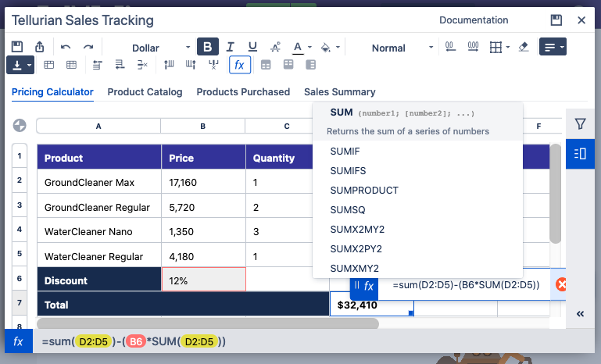601x364 pixels.
Task: Insert column left icon
Action: pyautogui.click(x=169, y=65)
